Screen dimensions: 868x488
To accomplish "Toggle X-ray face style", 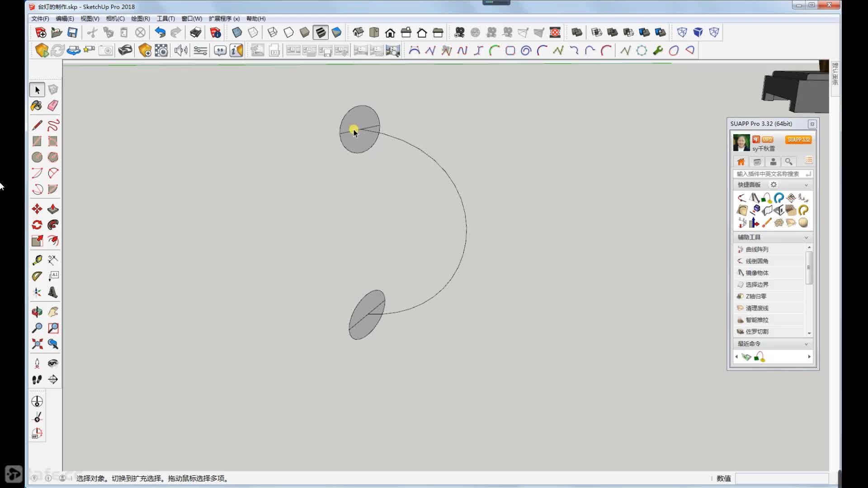I will (236, 33).
